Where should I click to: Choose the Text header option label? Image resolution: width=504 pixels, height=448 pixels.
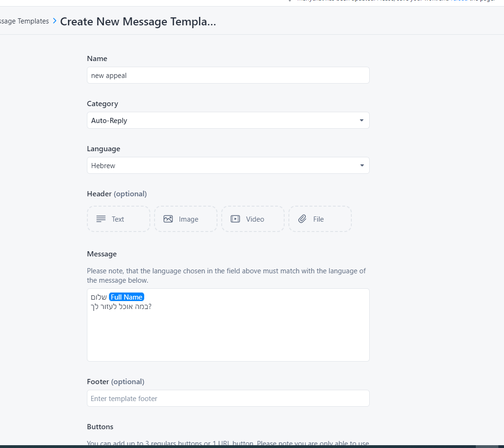pyautogui.click(x=118, y=219)
